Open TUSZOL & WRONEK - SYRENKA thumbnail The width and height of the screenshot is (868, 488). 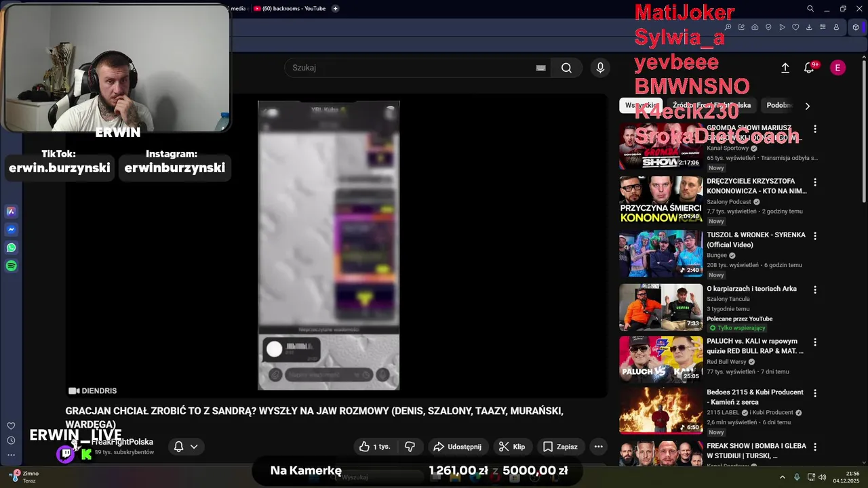pos(661,253)
